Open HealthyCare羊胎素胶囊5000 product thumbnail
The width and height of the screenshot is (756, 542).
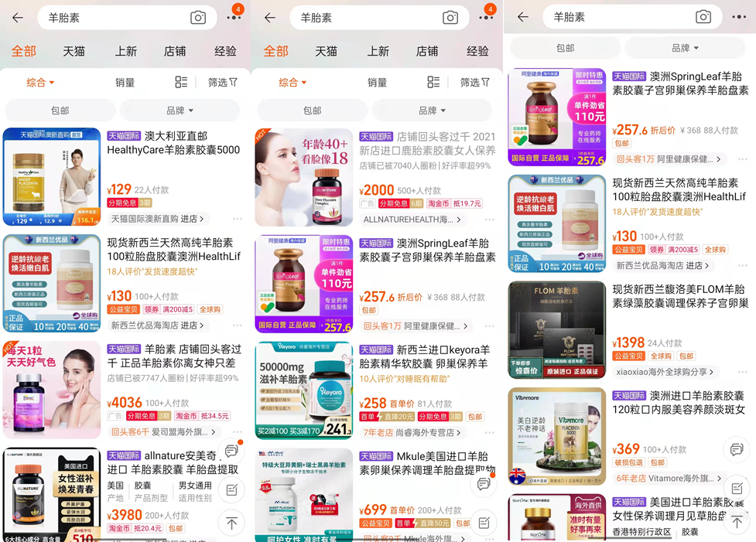pos(52,177)
